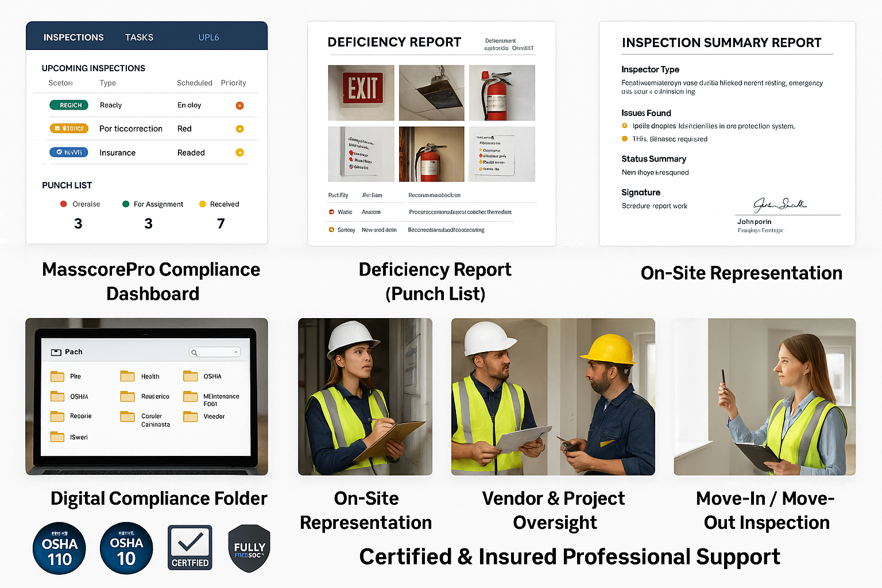The height and width of the screenshot is (588, 882).
Task: Click the Received counter showing 7
Action: 220,223
